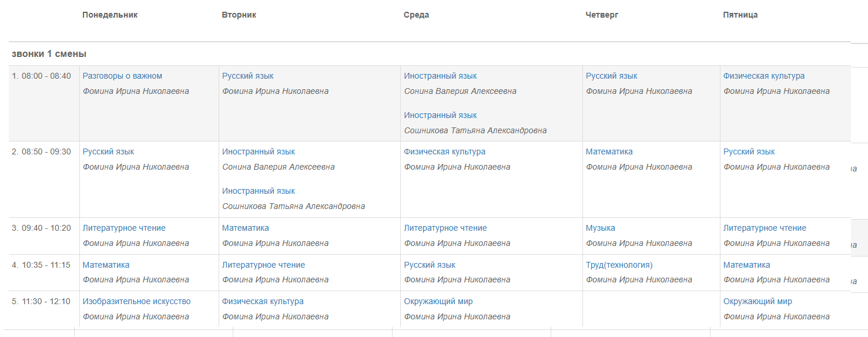Open Friday's Физическая культура lesson at 08:00
Image resolution: width=868 pixels, height=337 pixels.
[x=764, y=76]
